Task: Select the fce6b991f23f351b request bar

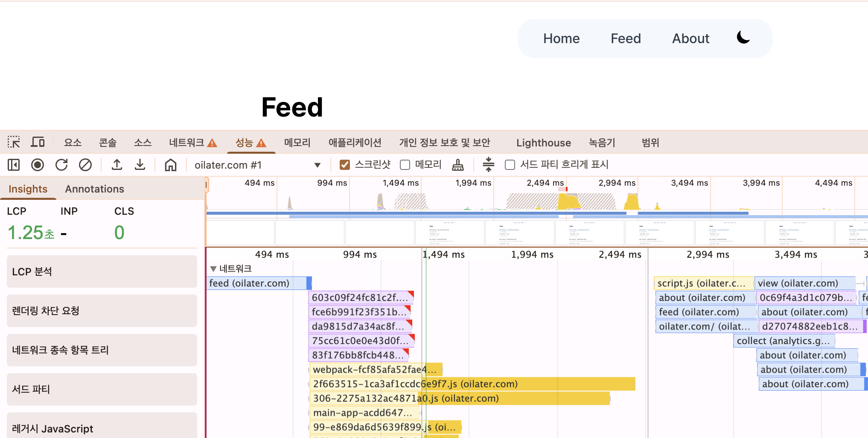Action: pyautogui.click(x=360, y=312)
